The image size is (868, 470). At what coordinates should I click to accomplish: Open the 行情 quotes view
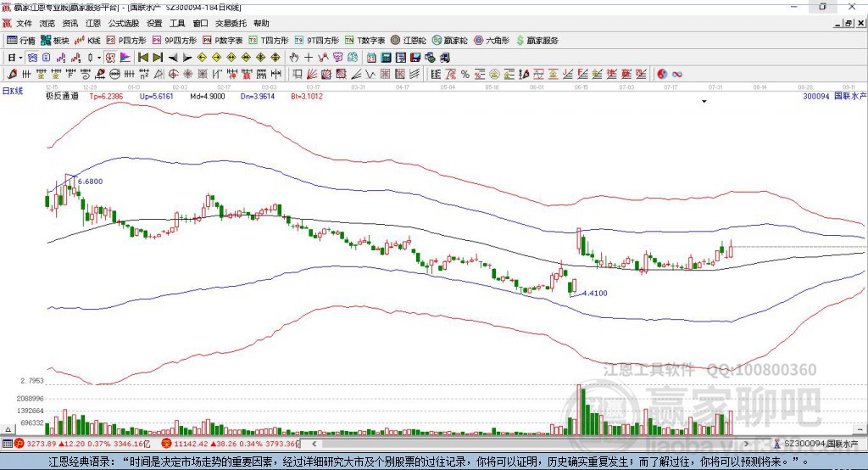[20, 41]
